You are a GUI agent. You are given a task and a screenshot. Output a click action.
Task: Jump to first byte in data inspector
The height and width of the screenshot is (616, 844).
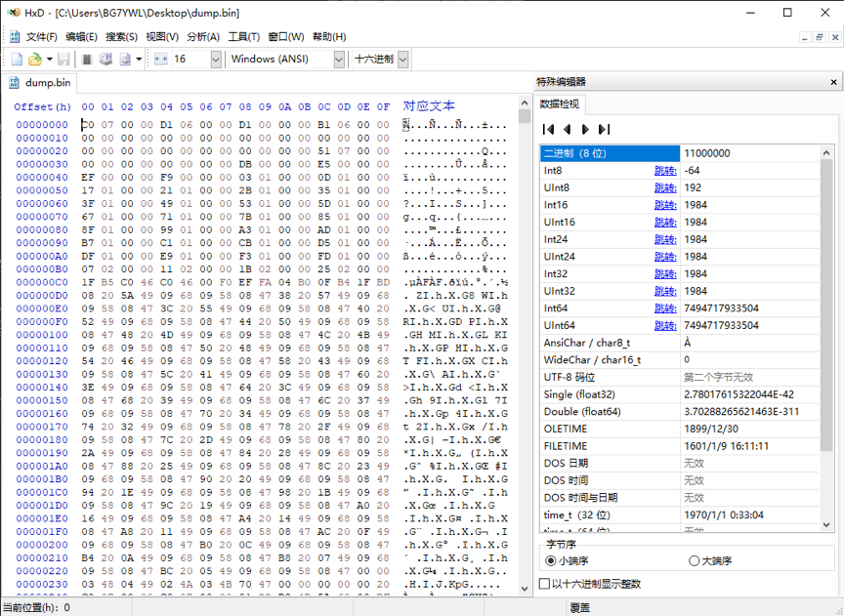548,129
